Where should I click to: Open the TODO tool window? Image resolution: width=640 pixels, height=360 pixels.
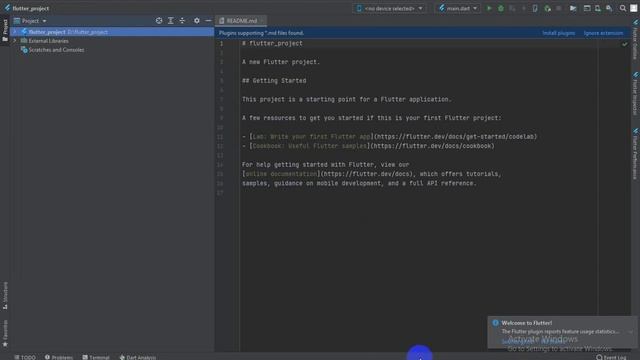tap(25, 357)
